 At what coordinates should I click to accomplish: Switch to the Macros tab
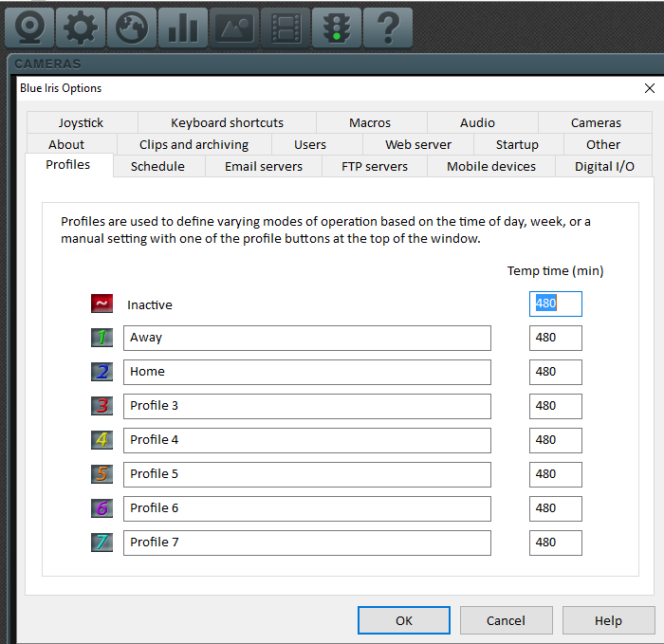[x=370, y=122]
